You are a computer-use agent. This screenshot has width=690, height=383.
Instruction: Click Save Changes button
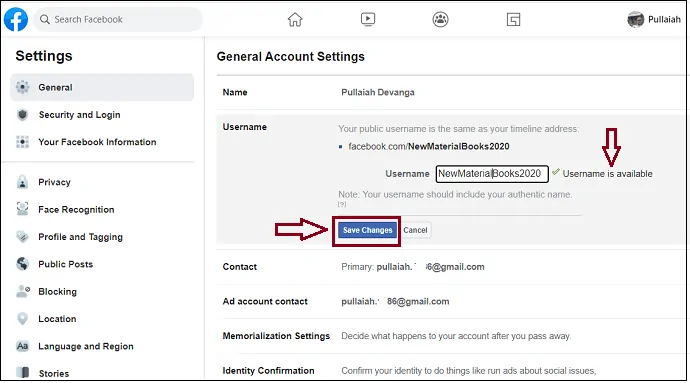(367, 230)
